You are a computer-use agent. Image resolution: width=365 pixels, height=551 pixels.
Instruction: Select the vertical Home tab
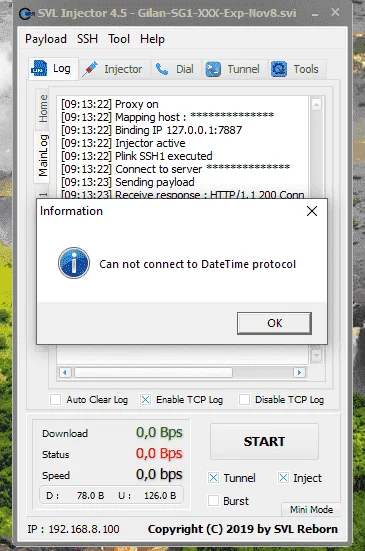point(43,108)
